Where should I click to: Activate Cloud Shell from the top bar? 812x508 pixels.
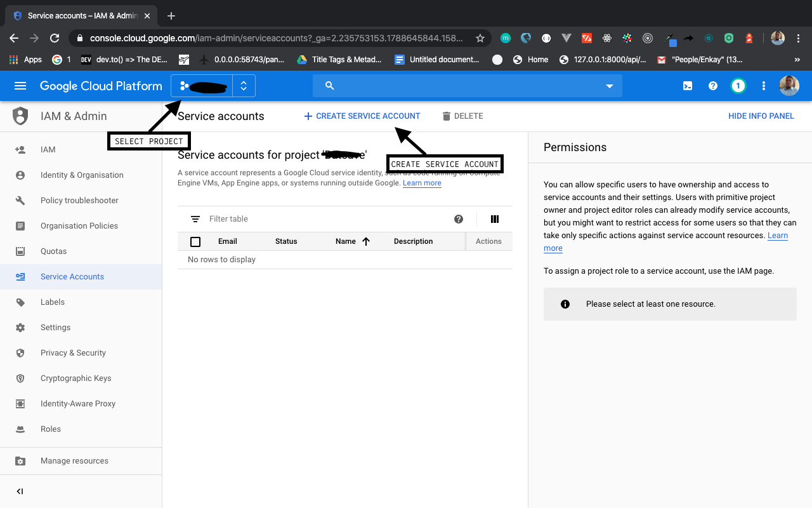click(x=687, y=85)
